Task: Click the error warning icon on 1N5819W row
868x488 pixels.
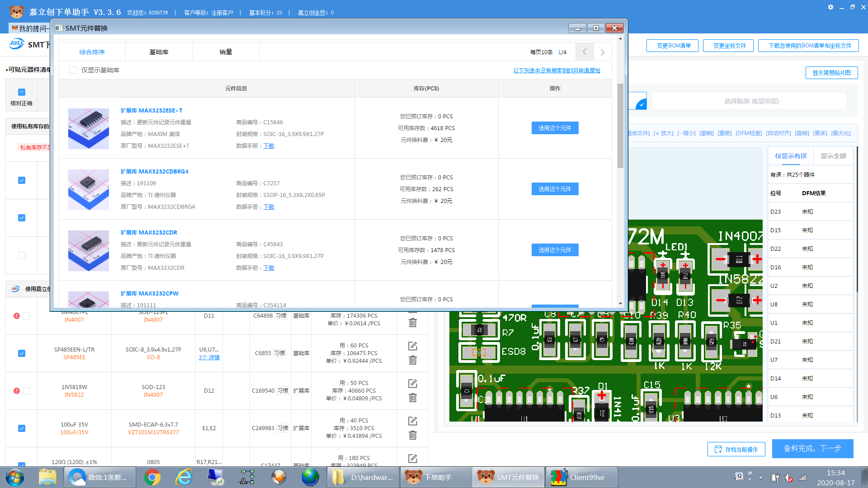Action: coord(17,391)
